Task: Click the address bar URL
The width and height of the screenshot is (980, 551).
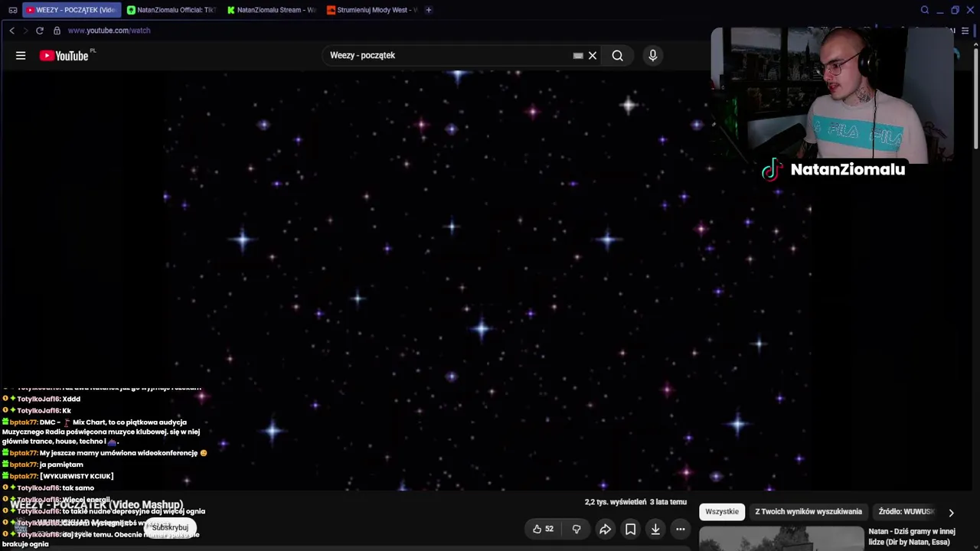Action: 109,31
